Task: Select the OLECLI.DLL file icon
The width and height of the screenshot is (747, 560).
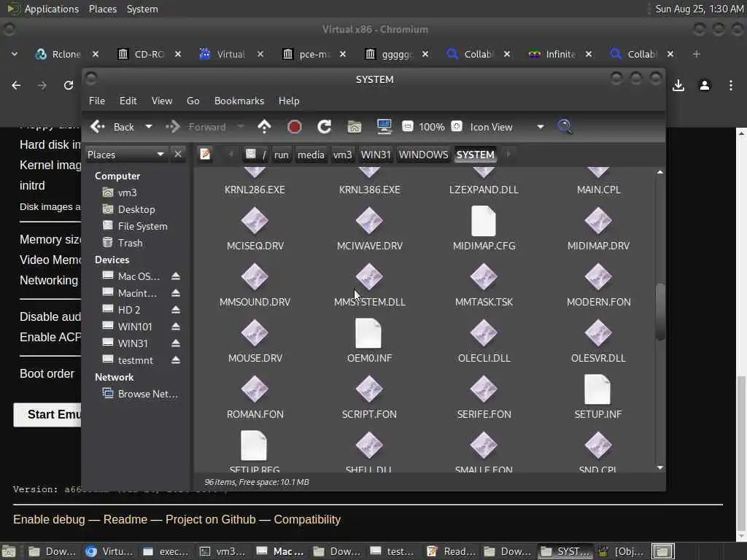Action: click(484, 333)
